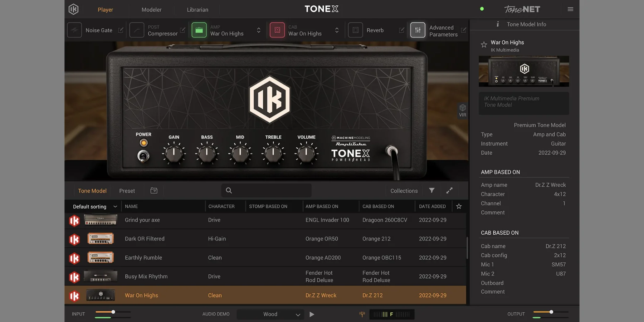Expand the browser list with arrows icon
The height and width of the screenshot is (322, 644).
point(449,191)
